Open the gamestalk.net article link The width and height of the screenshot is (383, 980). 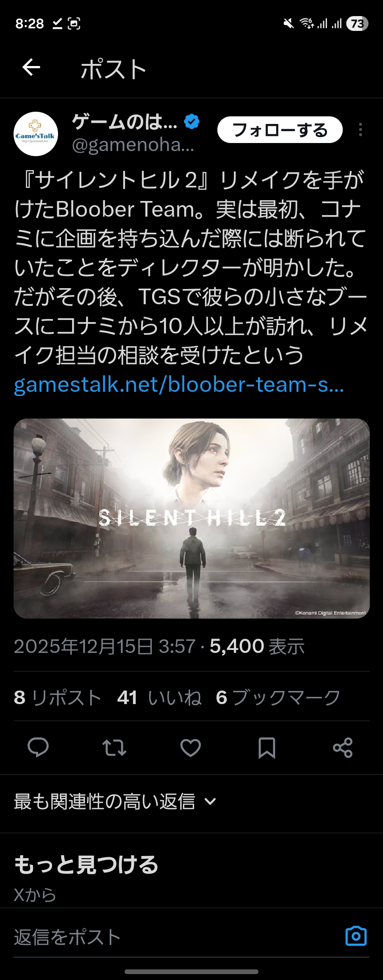(179, 384)
